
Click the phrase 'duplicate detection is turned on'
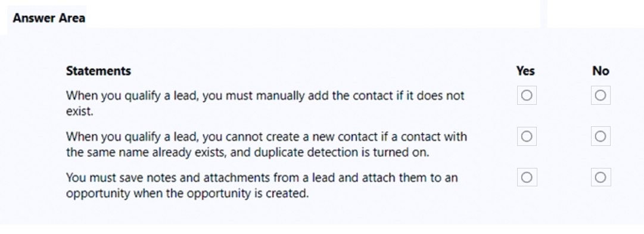pyautogui.click(x=341, y=152)
